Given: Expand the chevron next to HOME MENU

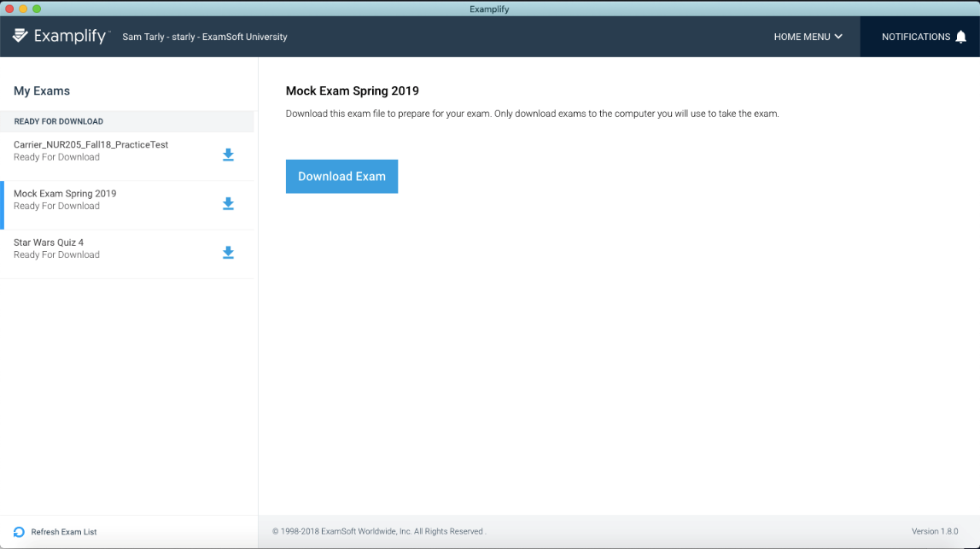Looking at the screenshot, I should click(x=838, y=37).
